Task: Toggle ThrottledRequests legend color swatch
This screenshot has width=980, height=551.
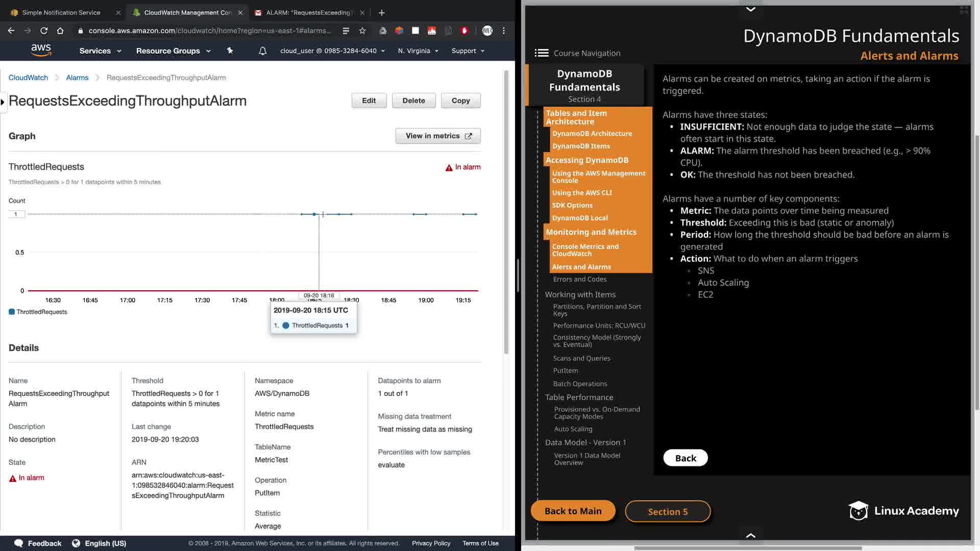Action: click(12, 312)
